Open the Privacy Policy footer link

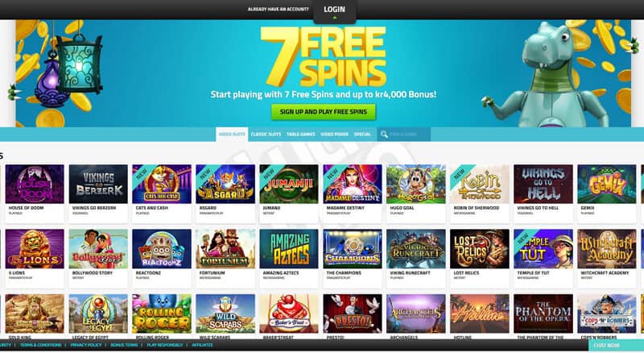(x=86, y=345)
